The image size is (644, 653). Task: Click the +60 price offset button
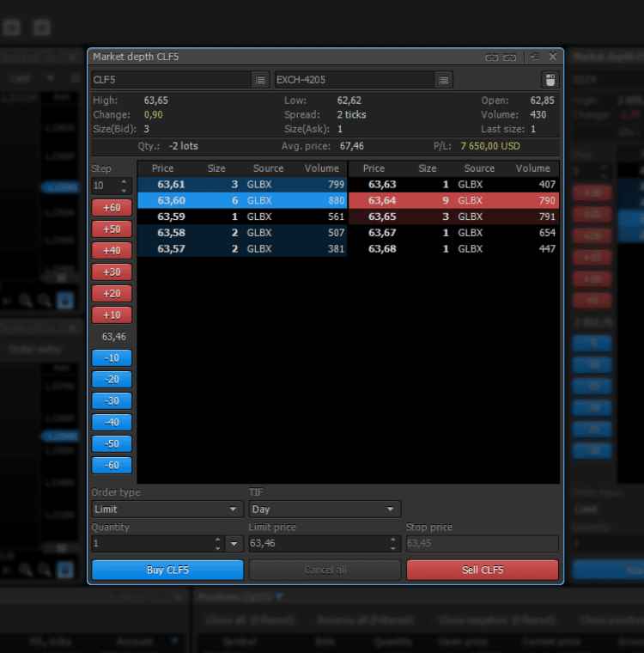pos(112,208)
